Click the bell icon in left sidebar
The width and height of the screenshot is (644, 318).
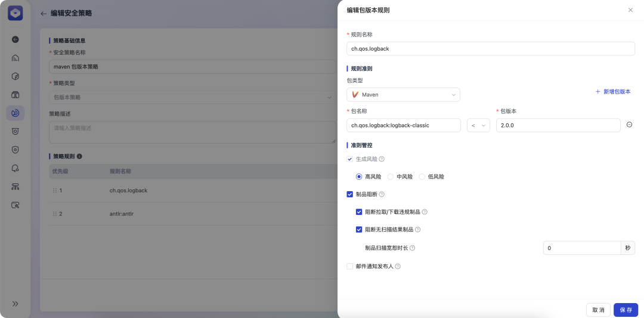(x=16, y=168)
